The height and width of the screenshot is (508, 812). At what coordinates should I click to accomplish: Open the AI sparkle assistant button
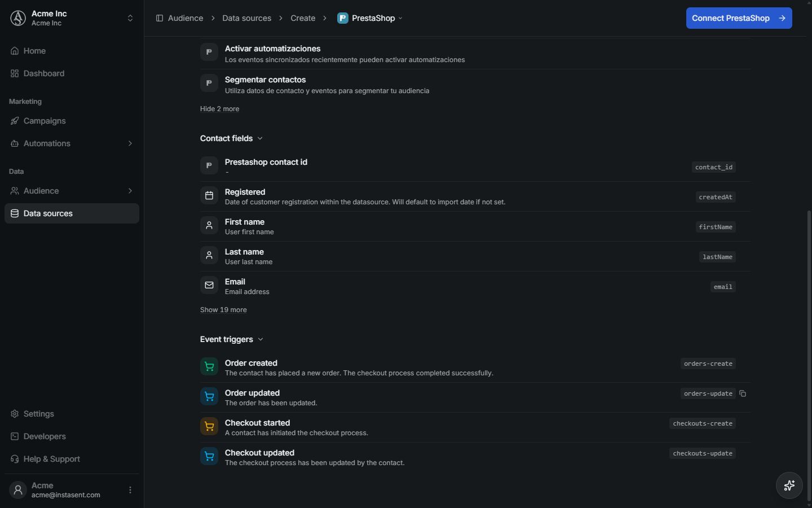point(789,485)
